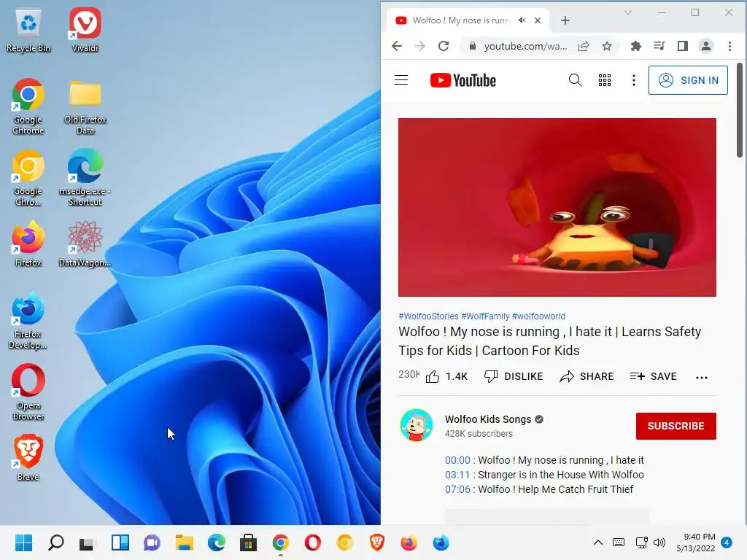The height and width of the screenshot is (560, 747).
Task: Open Chat app on taskbar
Action: point(152,542)
